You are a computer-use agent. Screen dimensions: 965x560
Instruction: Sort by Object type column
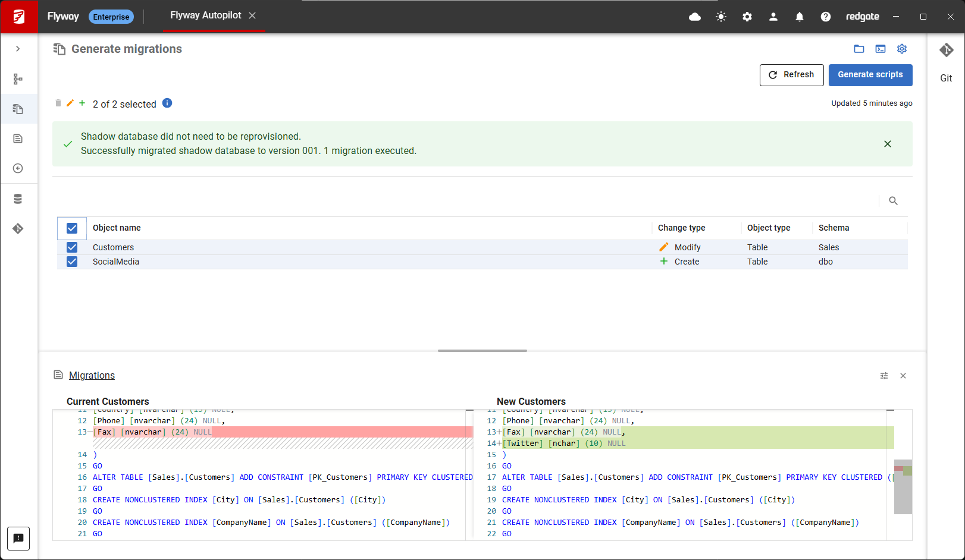tap(769, 228)
